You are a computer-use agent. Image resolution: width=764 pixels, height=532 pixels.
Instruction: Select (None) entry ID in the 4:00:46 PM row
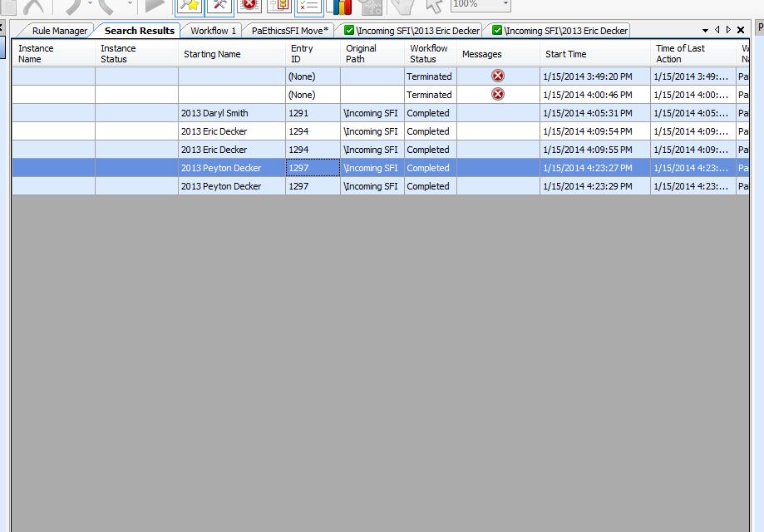313,95
